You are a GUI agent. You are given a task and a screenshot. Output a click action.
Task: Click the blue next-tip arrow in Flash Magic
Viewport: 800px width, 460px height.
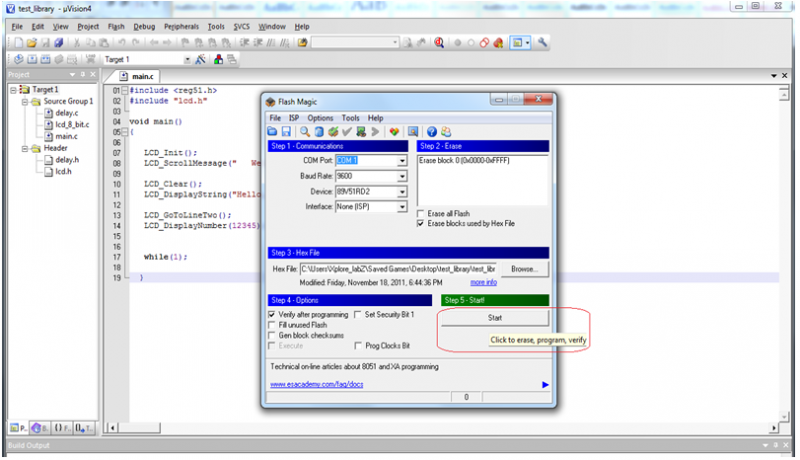[x=545, y=385]
